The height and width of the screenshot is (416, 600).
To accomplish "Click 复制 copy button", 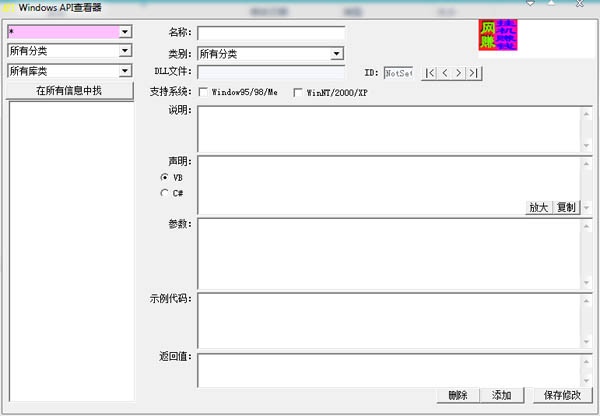I will 566,207.
